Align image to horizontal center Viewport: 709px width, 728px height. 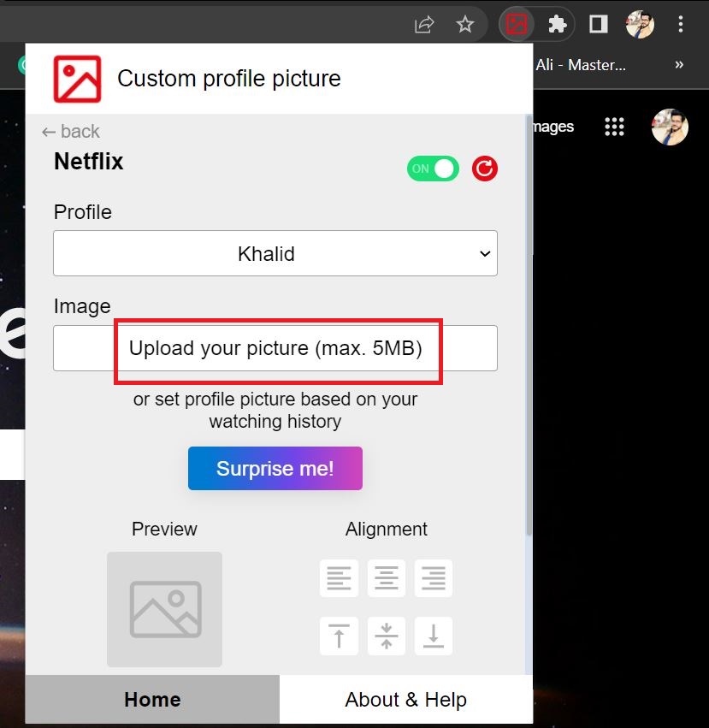(x=387, y=578)
